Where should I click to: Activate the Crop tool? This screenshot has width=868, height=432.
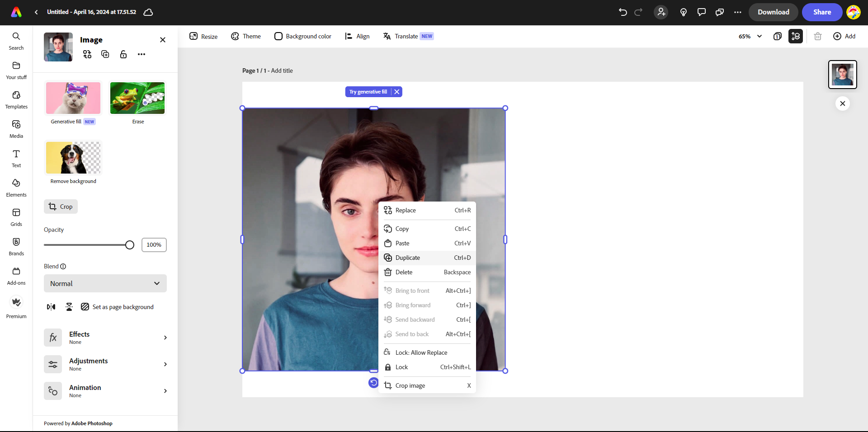pos(61,207)
